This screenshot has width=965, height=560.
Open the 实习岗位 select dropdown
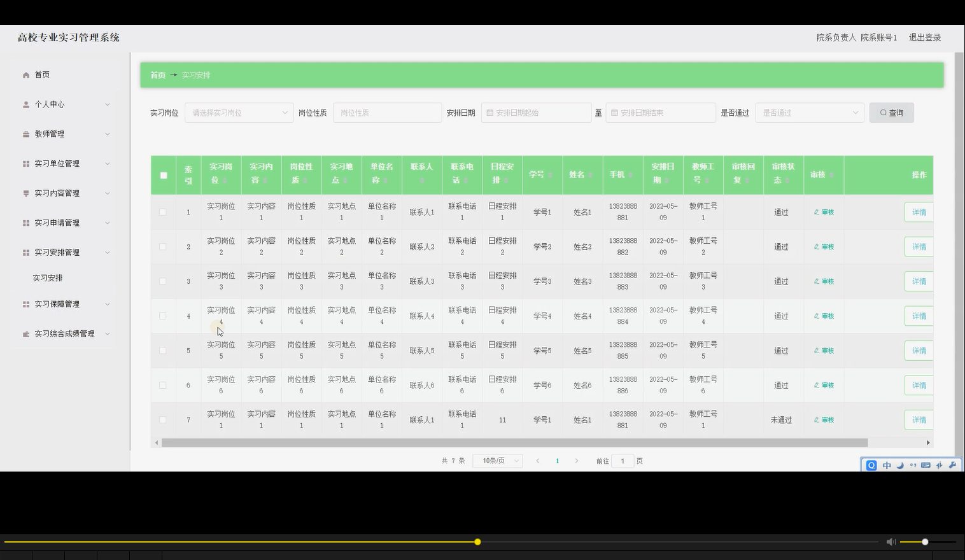click(x=239, y=113)
